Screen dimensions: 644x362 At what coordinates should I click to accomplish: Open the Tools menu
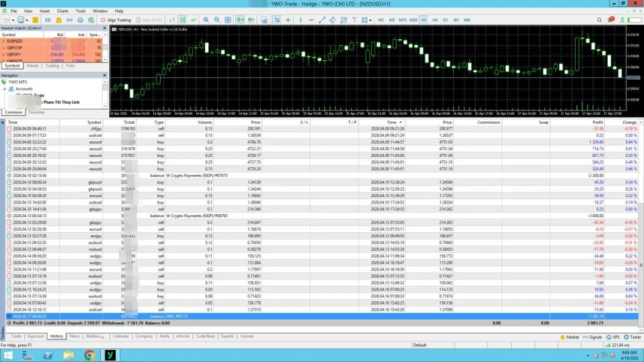(x=80, y=11)
